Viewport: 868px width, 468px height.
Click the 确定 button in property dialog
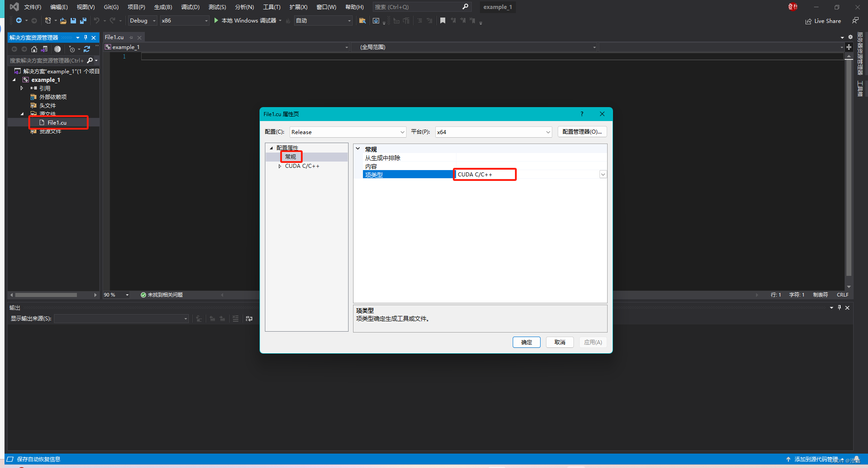tap(527, 342)
